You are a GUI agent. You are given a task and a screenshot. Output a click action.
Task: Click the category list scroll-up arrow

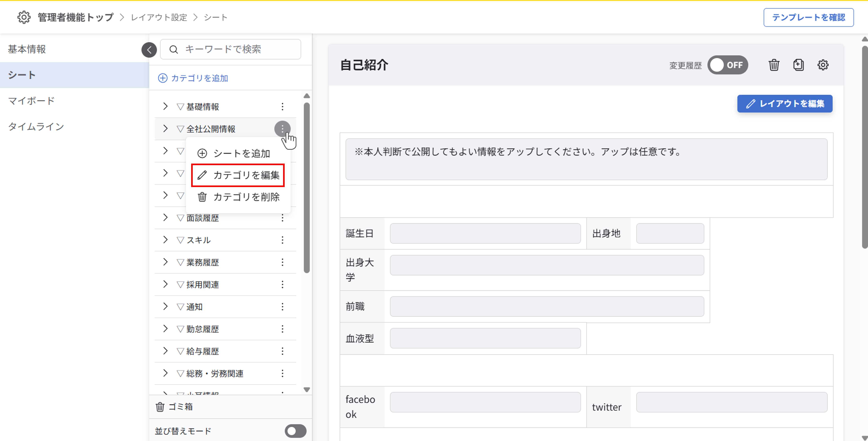(307, 96)
